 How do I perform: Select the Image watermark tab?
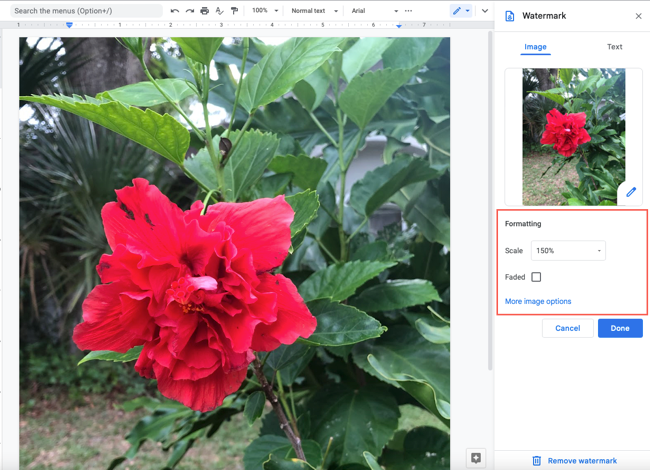pos(535,47)
